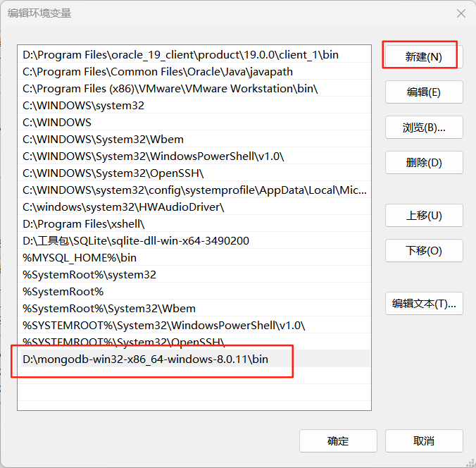The height and width of the screenshot is (468, 476).
Task: Select %SYSTEMROOT%\System32\WindowsPowerShell\v1.0\ entry
Action: [194, 326]
